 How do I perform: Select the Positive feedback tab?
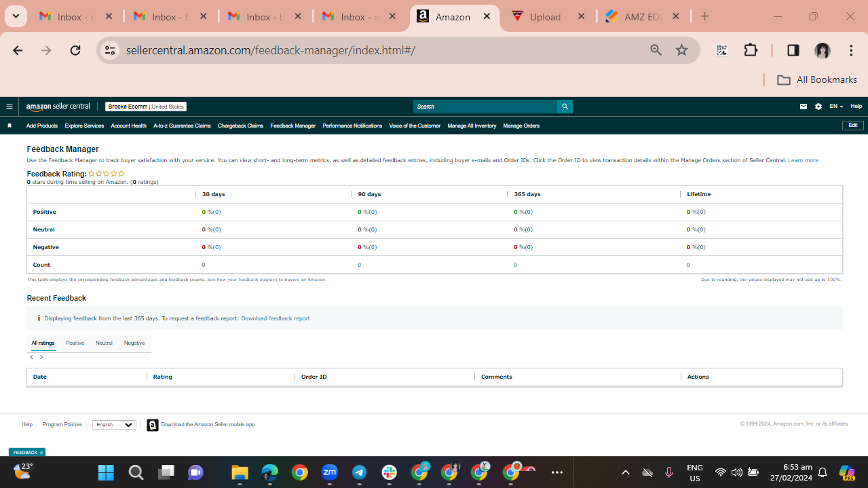coord(75,343)
